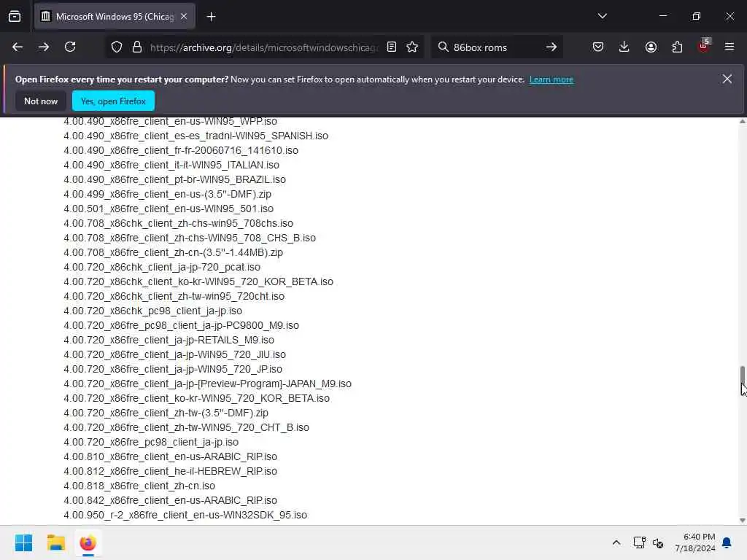The width and height of the screenshot is (747, 560).
Task: Open uBlock Origin extension icon
Action: coord(704,46)
